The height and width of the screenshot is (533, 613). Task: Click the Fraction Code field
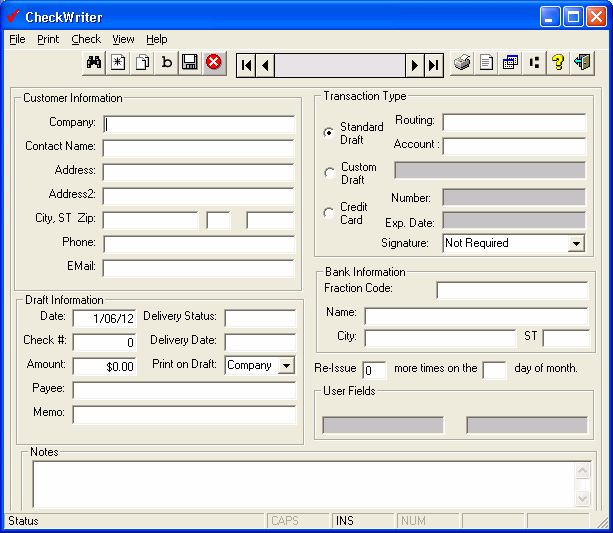pos(512,291)
